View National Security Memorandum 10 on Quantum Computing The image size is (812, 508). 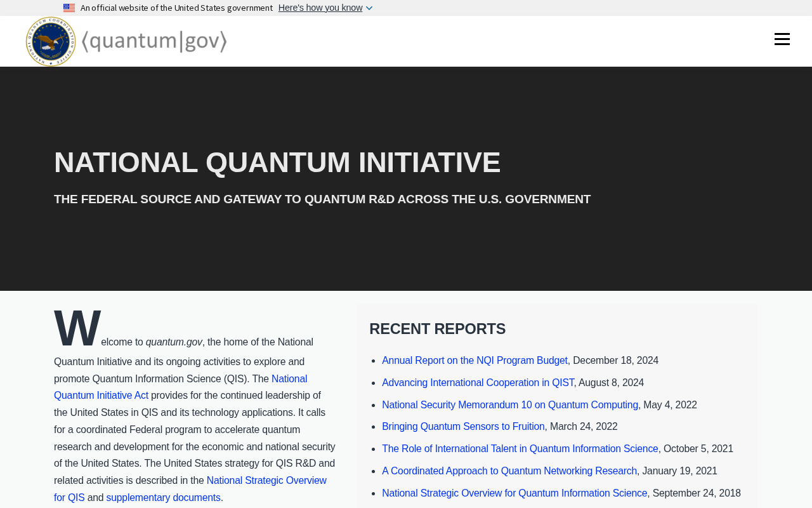pyautogui.click(x=510, y=405)
